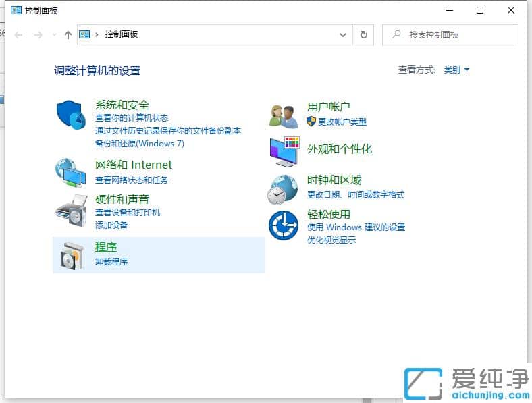Click the control panel icon in address bar
Screen dimensions: 532x403
pos(84,34)
